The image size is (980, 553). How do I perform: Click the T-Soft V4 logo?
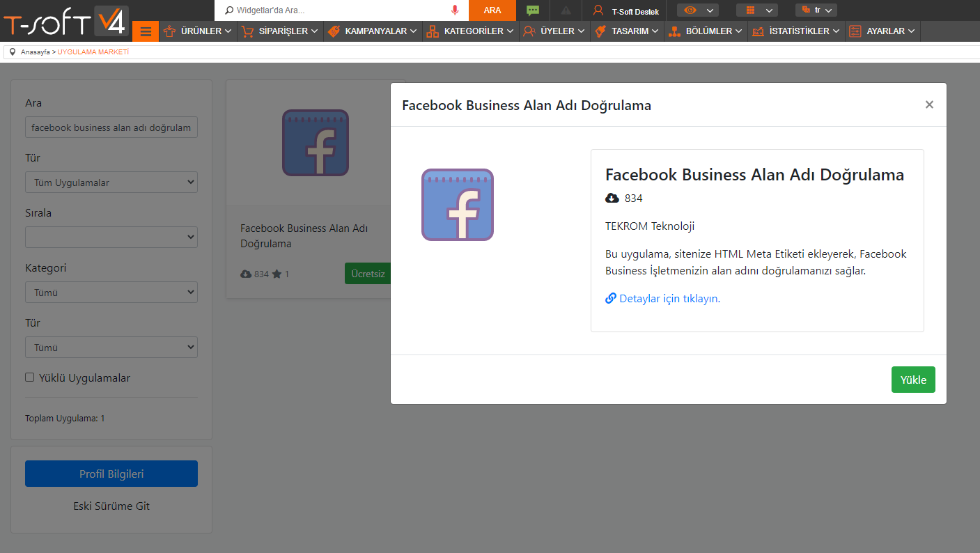click(x=65, y=21)
